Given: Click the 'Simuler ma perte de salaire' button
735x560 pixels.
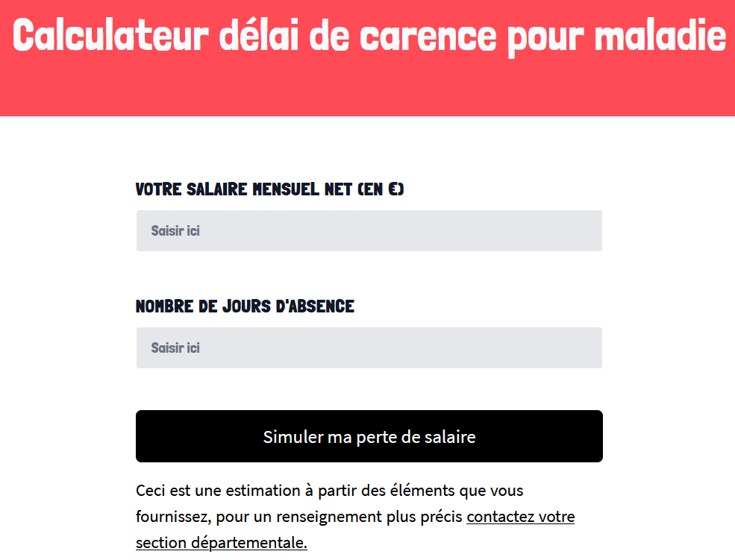Looking at the screenshot, I should coord(369,436).
